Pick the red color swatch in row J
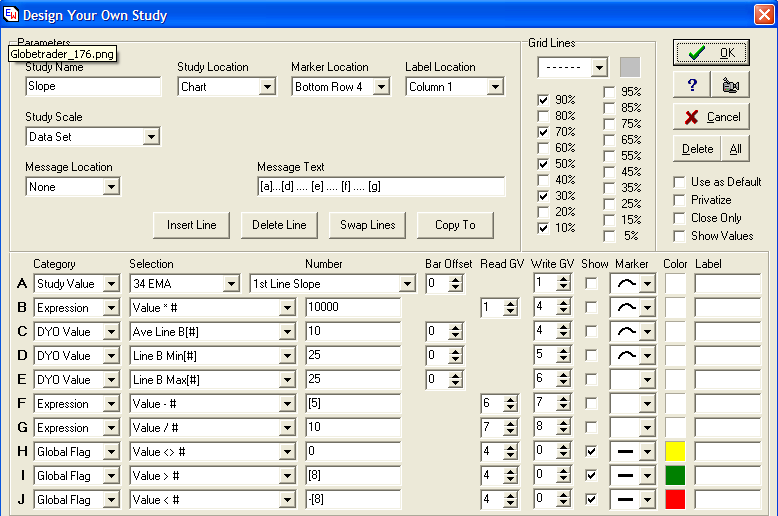 [676, 500]
